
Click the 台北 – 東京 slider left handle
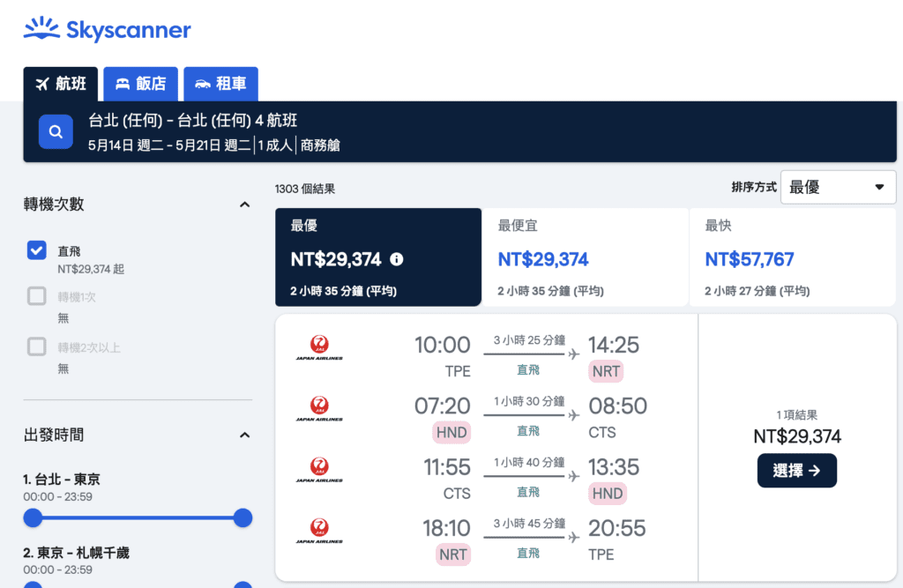(33, 517)
